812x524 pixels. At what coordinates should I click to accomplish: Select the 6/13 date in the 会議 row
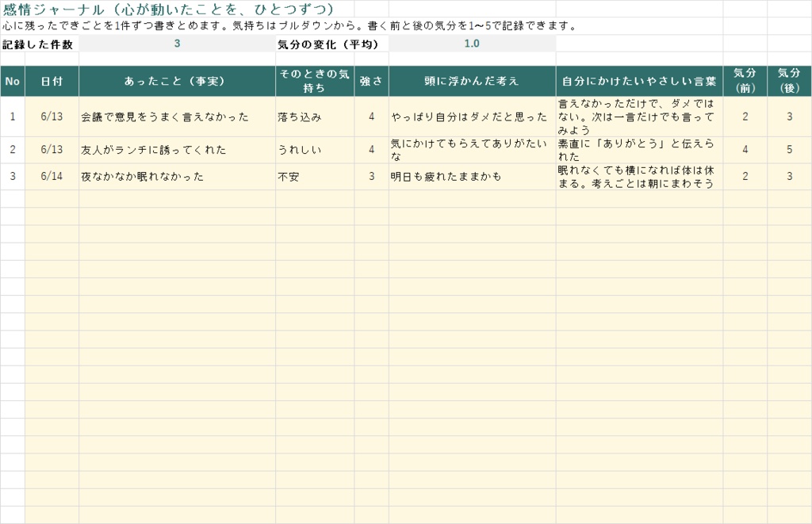coord(52,117)
